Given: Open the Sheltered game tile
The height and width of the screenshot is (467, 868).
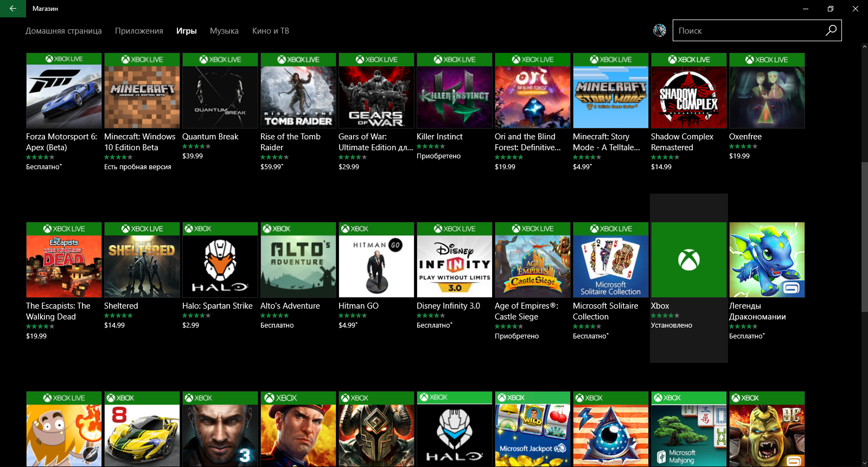Looking at the screenshot, I should 142,260.
